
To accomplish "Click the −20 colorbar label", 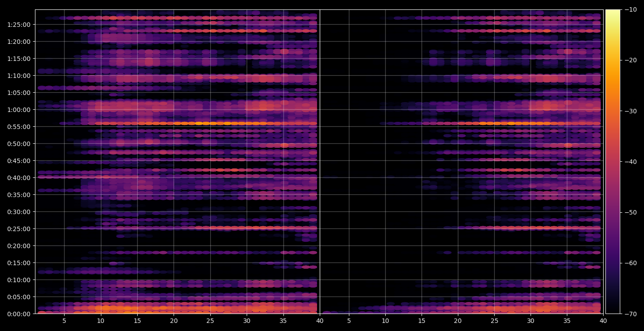I will click(631, 60).
